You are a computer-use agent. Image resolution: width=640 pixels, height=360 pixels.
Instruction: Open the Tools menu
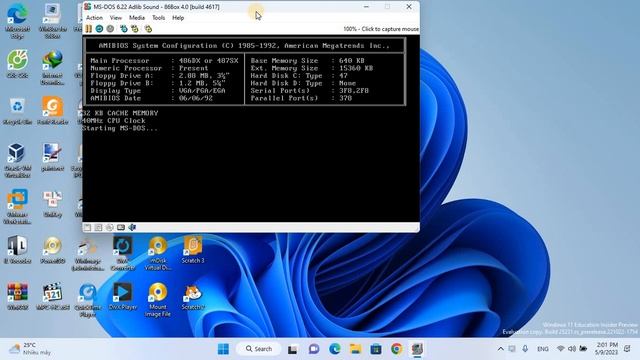(158, 18)
